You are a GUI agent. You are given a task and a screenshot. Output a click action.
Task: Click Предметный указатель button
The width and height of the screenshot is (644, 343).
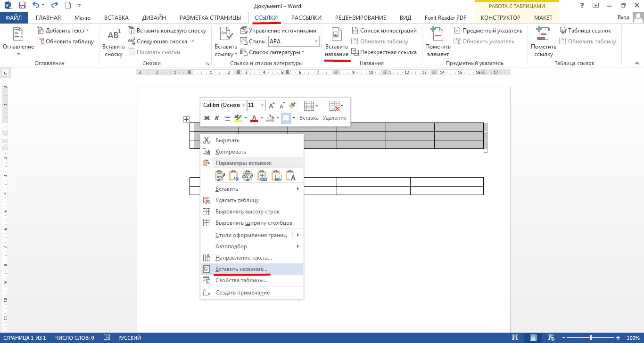(x=488, y=31)
